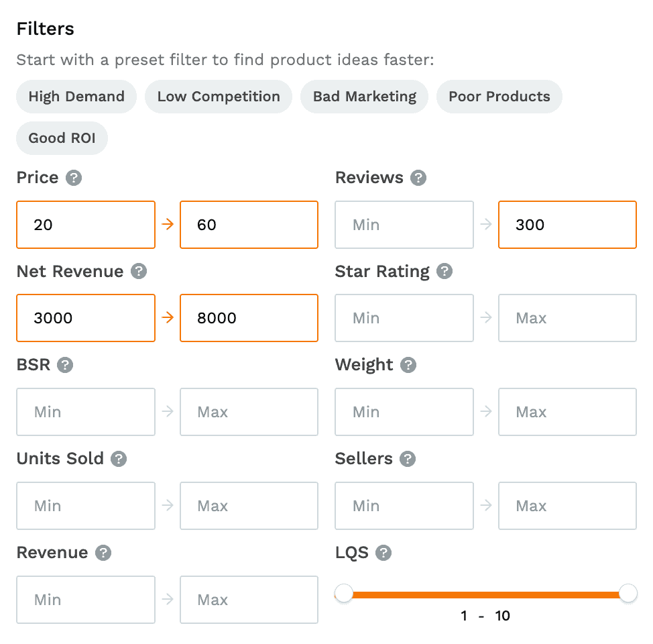
Task: Open the Price help question-mark icon
Action: [x=74, y=178]
